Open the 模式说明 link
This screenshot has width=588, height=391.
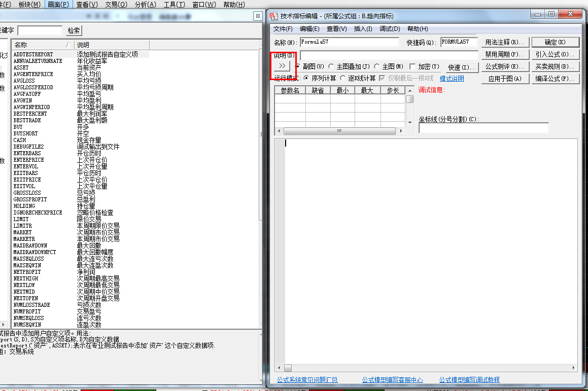(452, 79)
